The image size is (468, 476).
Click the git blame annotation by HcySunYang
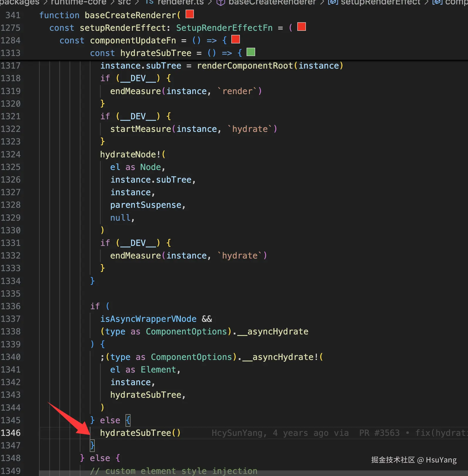(340, 433)
